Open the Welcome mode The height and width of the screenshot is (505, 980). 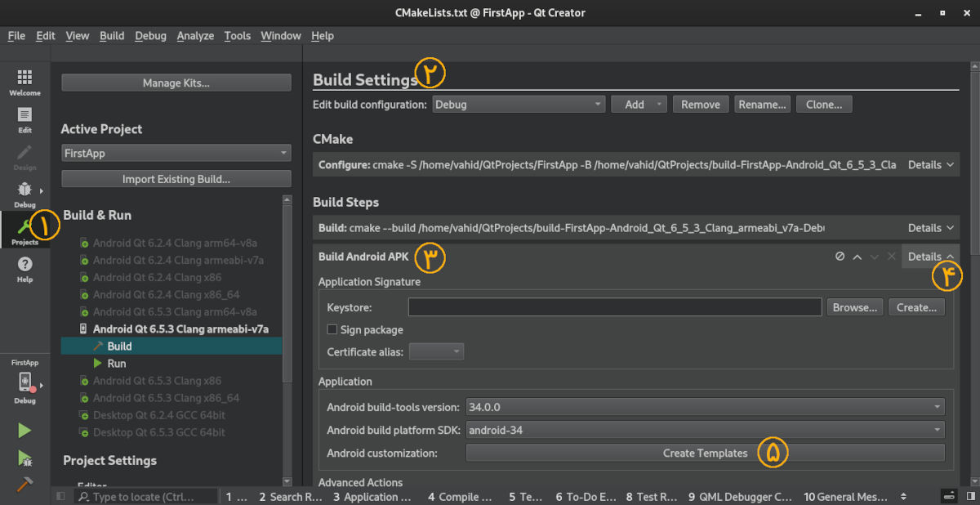coord(24,82)
